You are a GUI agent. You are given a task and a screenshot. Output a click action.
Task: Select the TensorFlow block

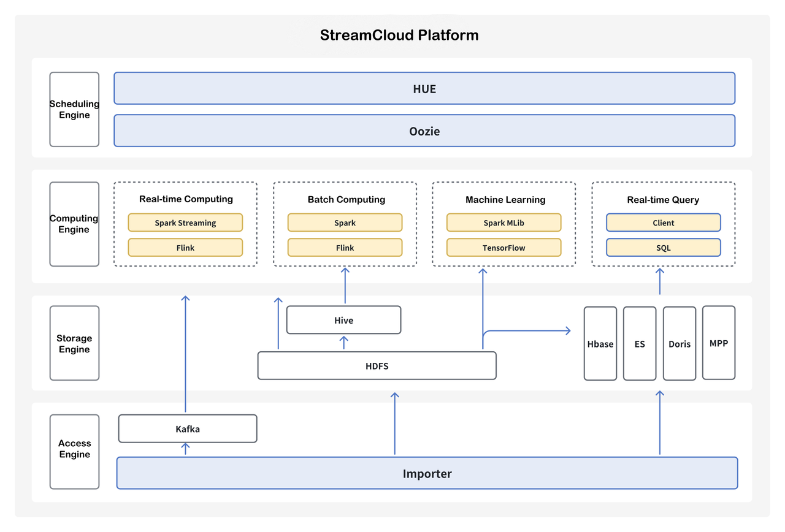[504, 247]
